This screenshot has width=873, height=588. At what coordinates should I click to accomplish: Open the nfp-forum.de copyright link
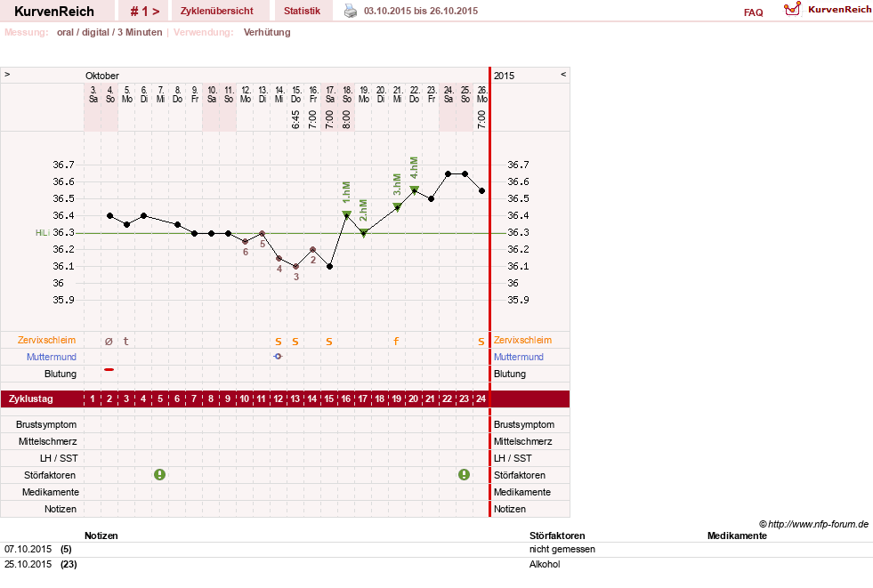click(814, 524)
